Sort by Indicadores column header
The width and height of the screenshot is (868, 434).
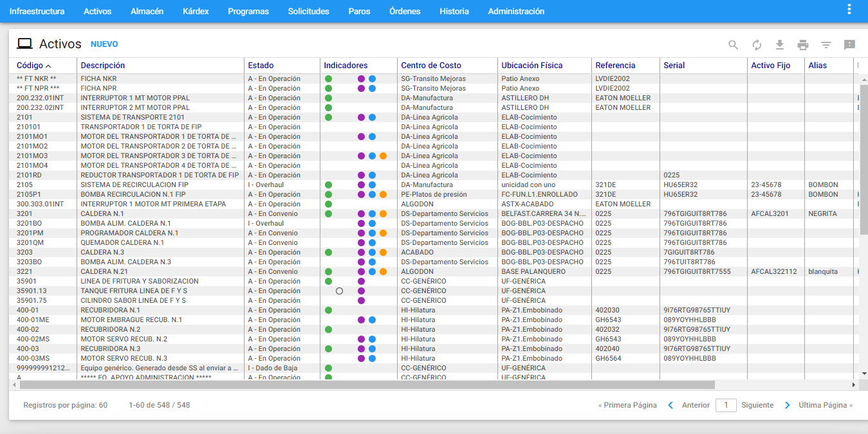[346, 65]
